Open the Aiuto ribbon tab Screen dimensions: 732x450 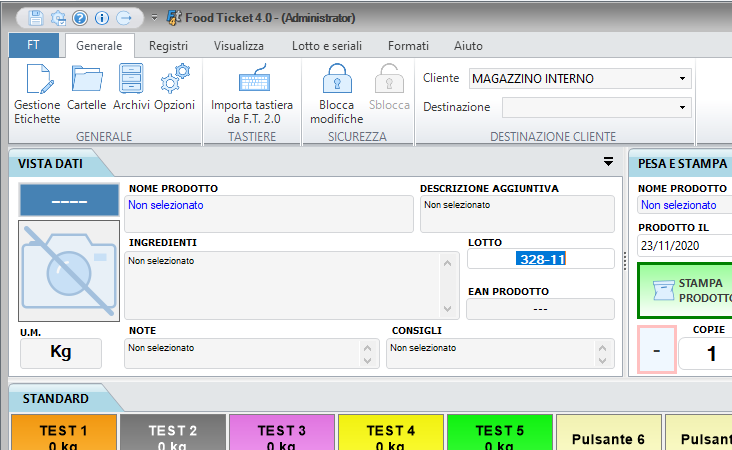[x=468, y=46]
